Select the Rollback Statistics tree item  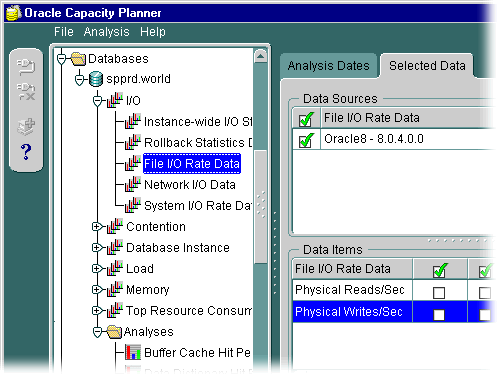coord(198,143)
